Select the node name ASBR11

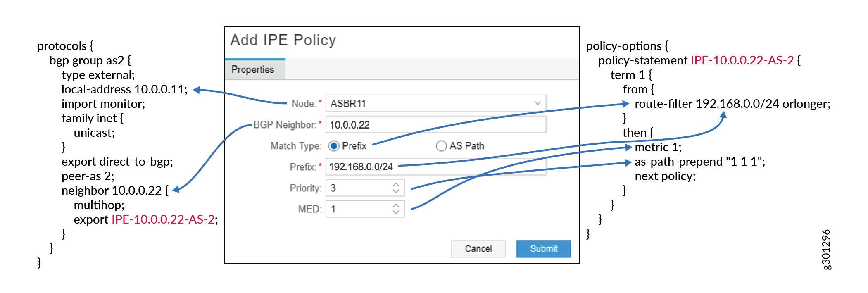coord(347,103)
